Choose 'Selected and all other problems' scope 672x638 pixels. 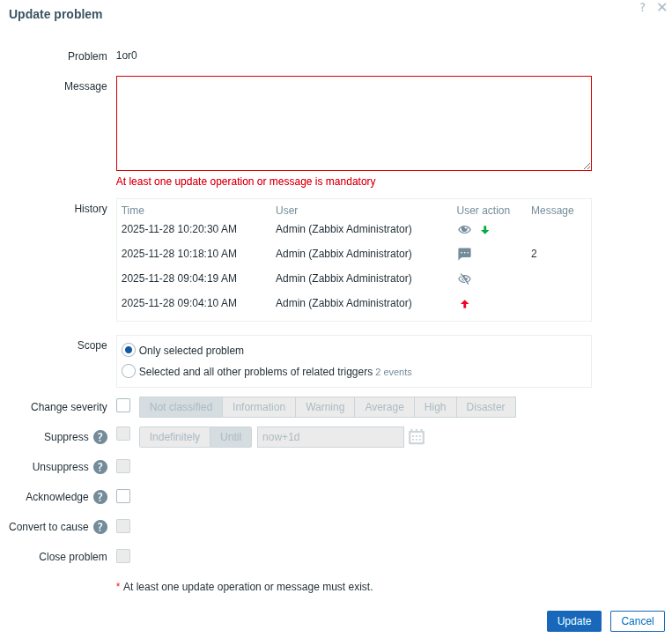(x=129, y=371)
